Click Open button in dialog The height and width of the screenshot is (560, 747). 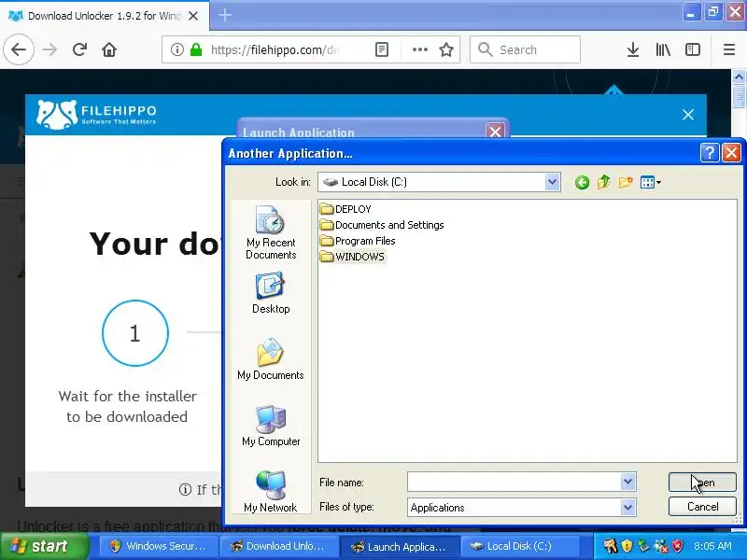702,482
